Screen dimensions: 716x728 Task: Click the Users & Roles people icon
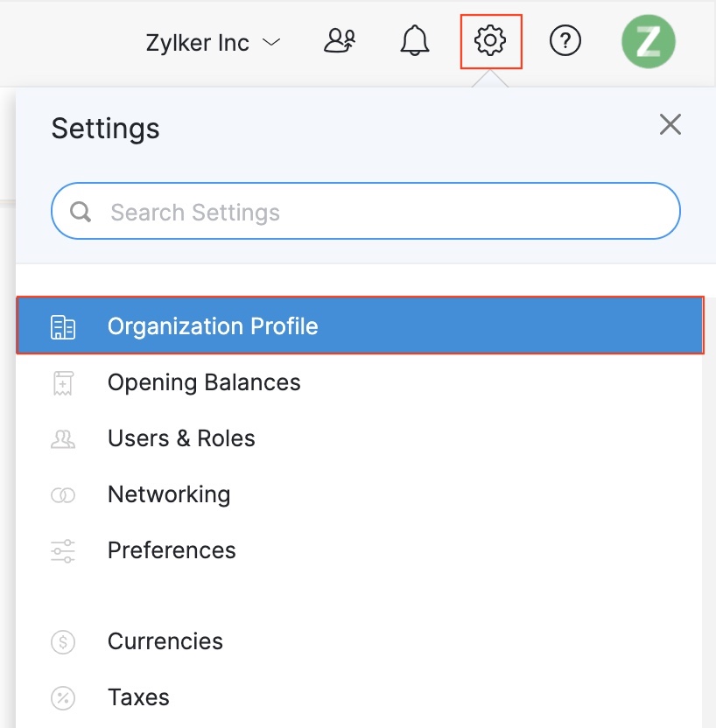click(62, 437)
